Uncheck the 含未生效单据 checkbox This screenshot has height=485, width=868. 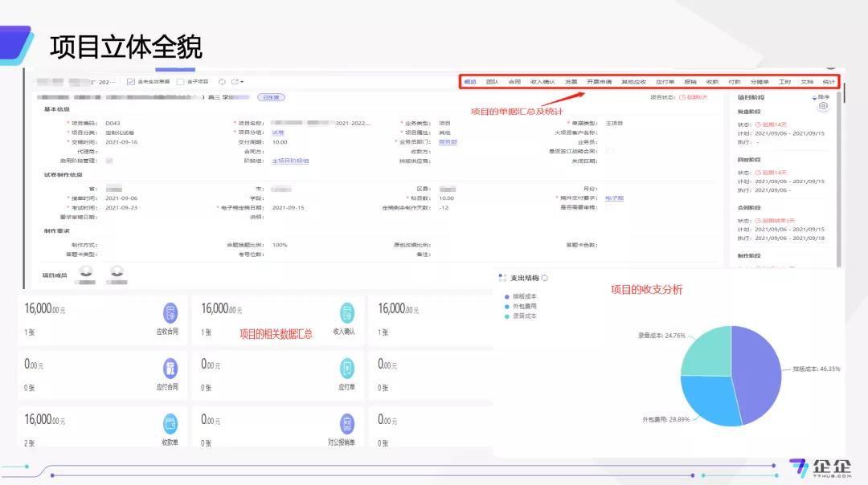[x=132, y=82]
